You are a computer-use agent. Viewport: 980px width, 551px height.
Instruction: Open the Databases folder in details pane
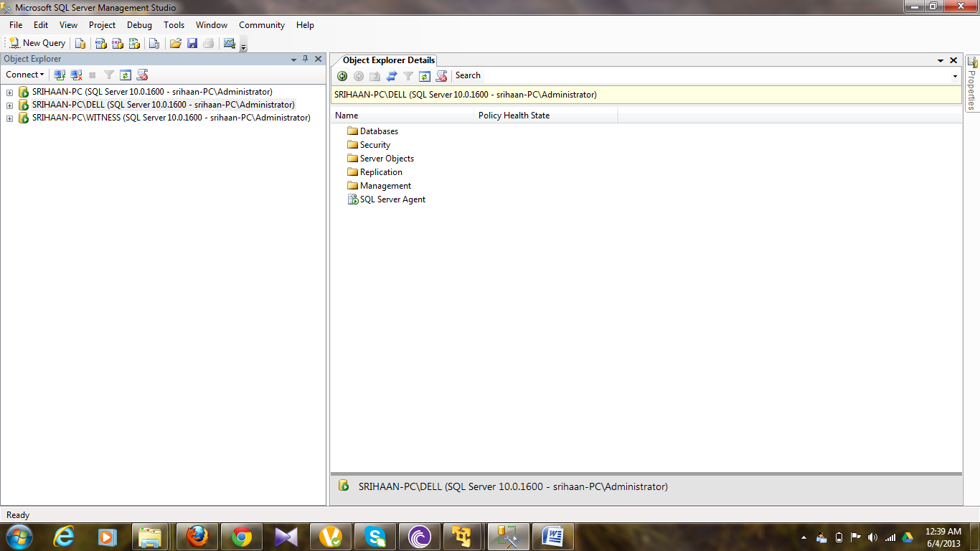coord(380,131)
